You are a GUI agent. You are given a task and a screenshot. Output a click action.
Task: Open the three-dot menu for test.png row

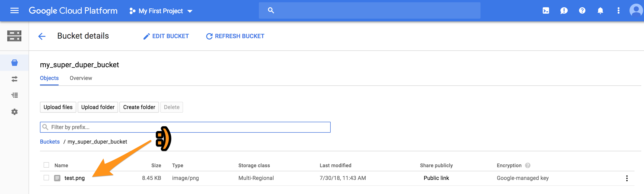(x=627, y=178)
